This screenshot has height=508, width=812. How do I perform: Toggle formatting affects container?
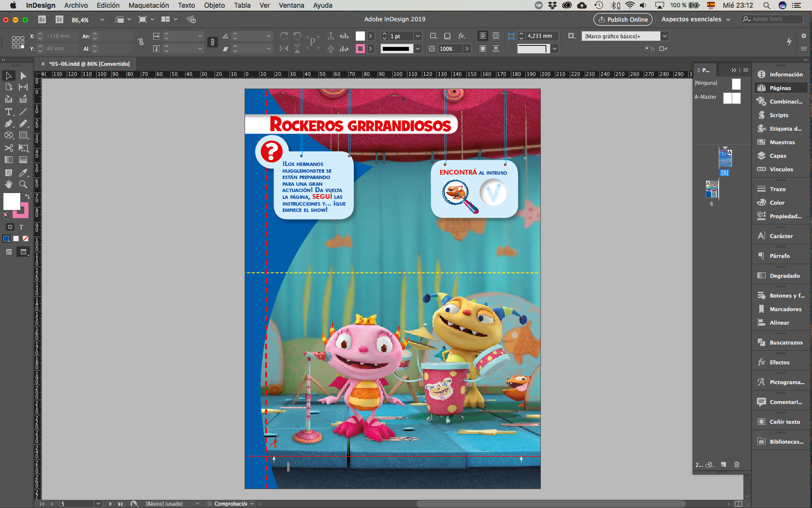coord(10,227)
